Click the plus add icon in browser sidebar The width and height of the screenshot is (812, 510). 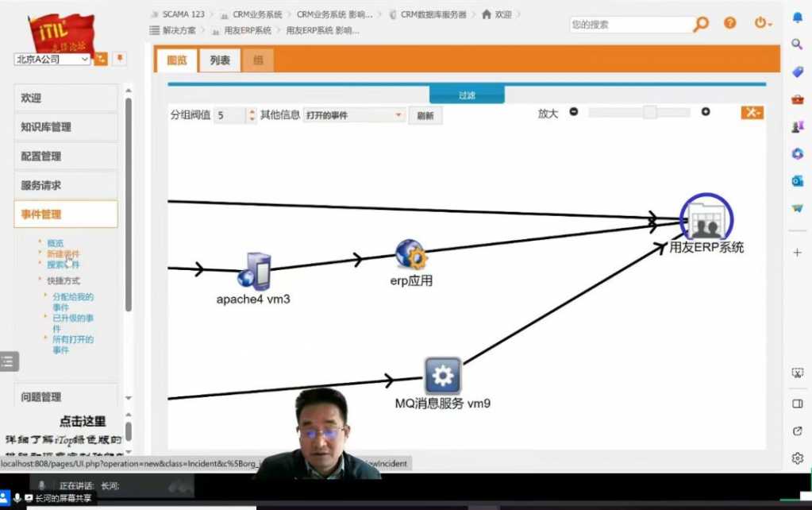(x=798, y=253)
